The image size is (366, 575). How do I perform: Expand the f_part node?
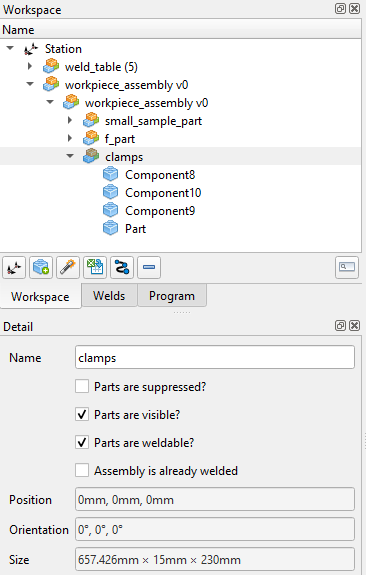[70, 138]
